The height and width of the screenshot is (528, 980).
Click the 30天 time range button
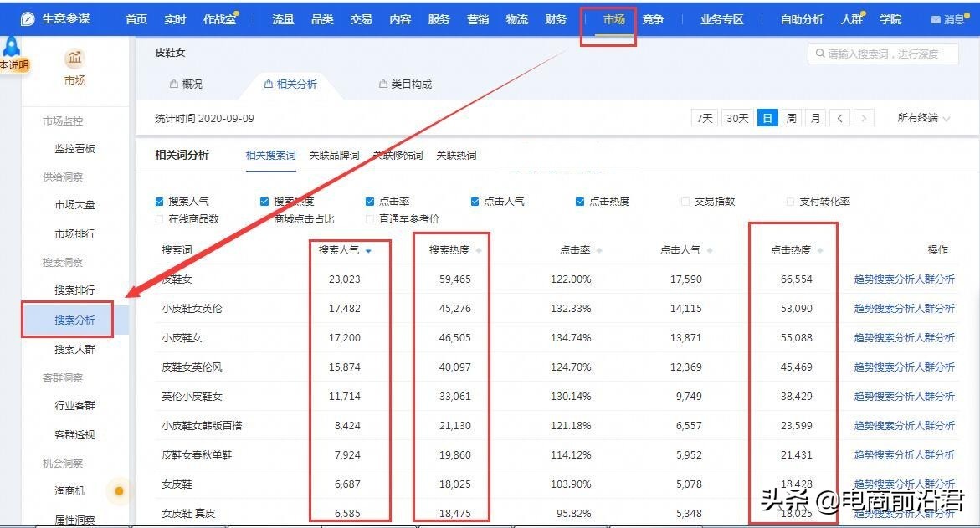(x=736, y=118)
